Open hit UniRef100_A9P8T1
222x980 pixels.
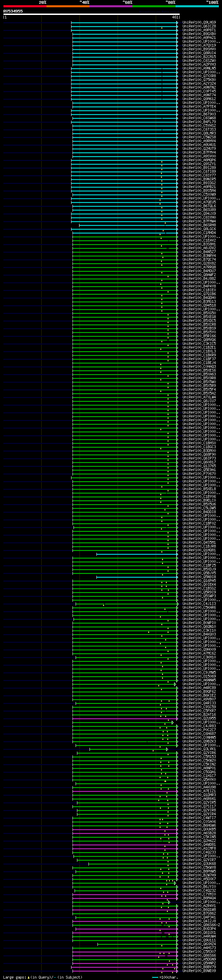click(x=199, y=30)
